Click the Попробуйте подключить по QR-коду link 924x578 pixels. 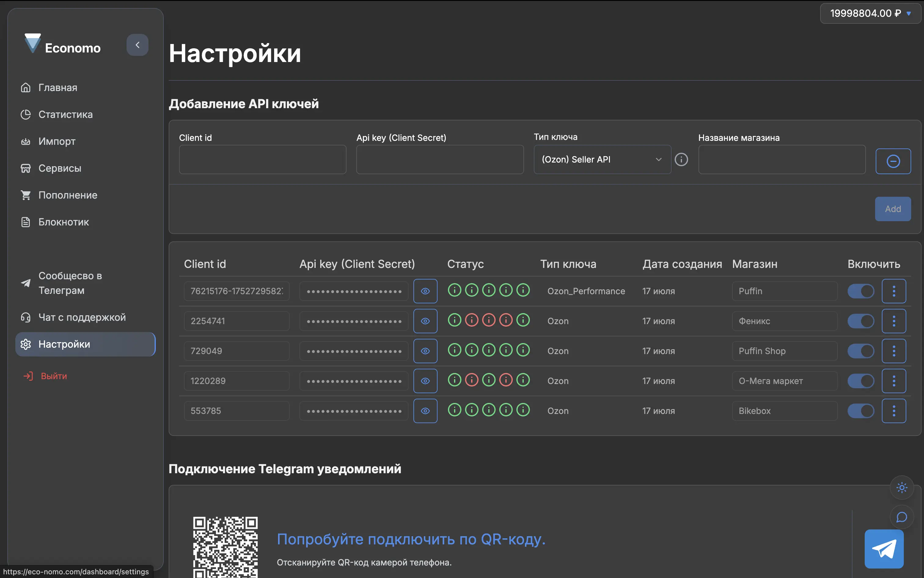click(x=411, y=540)
